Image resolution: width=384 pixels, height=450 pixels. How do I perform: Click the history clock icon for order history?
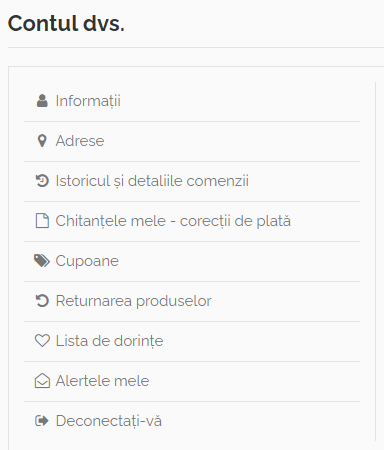pyautogui.click(x=42, y=181)
